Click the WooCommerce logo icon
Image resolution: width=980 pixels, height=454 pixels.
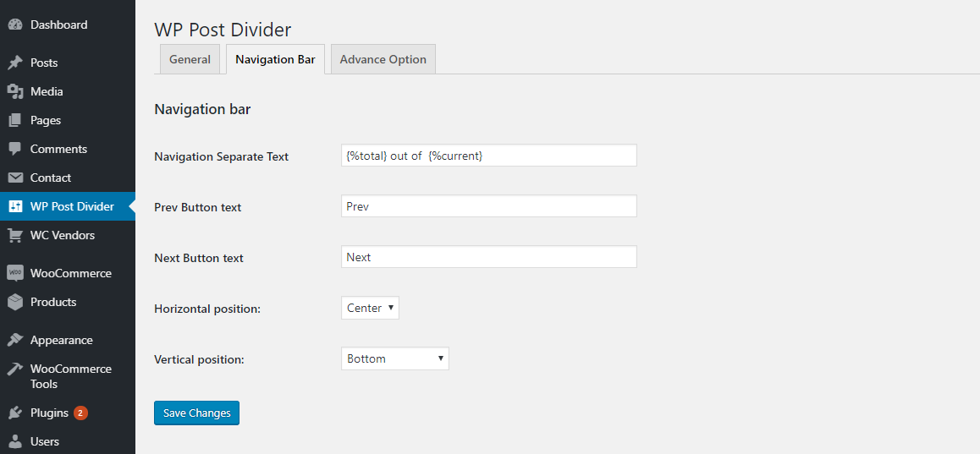pyautogui.click(x=14, y=273)
